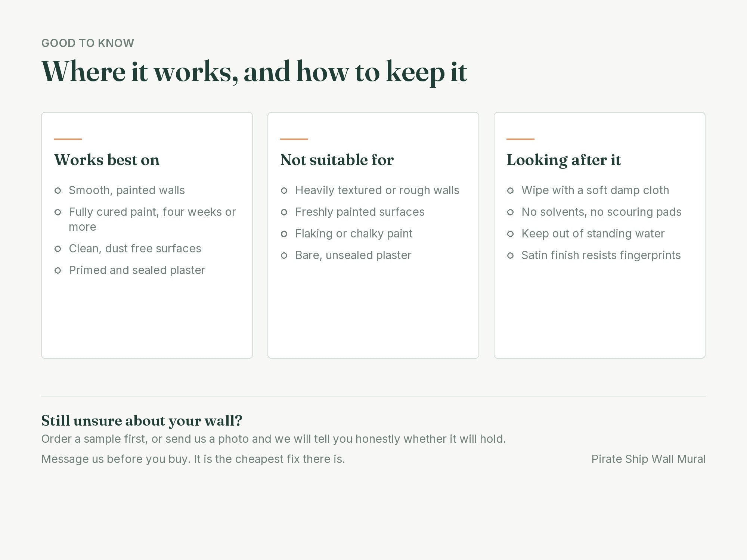
Task: Click the bullet beside Wipe with a soft damp cloth
Action: [x=510, y=191]
